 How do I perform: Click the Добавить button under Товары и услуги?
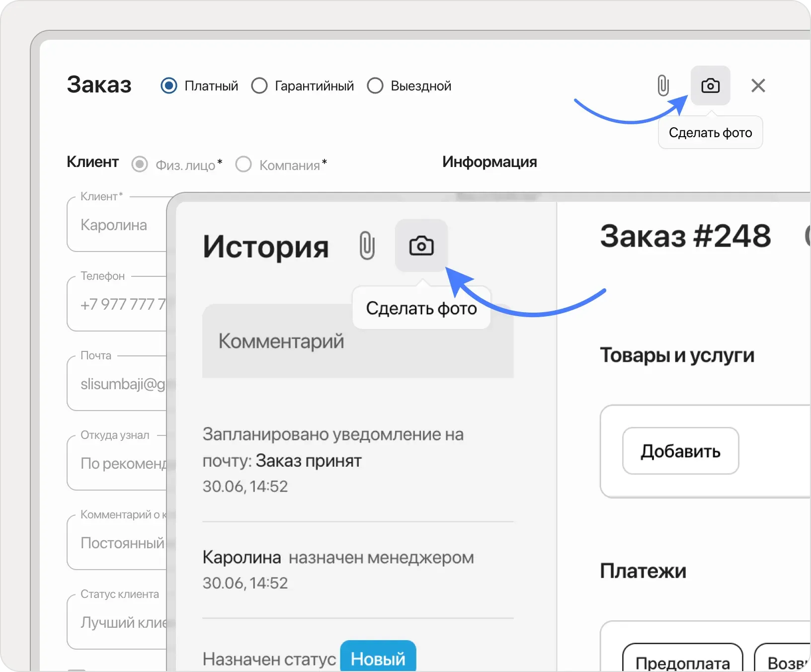point(680,451)
